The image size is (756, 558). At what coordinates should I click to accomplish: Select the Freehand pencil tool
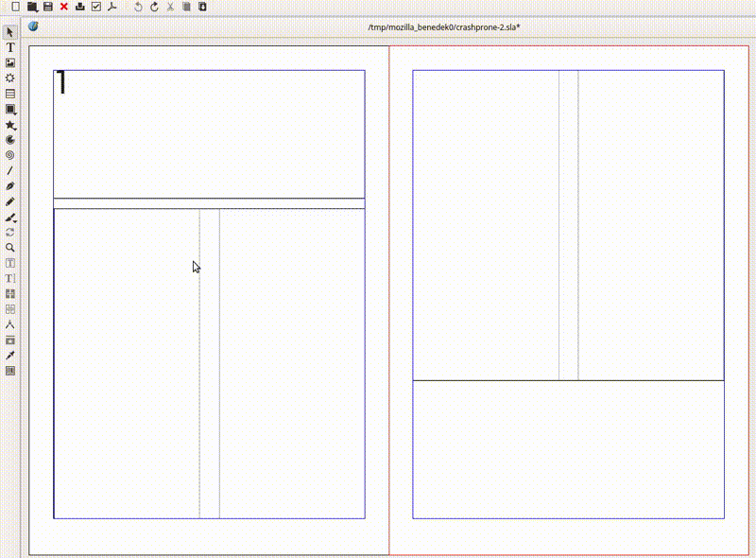[x=10, y=201]
